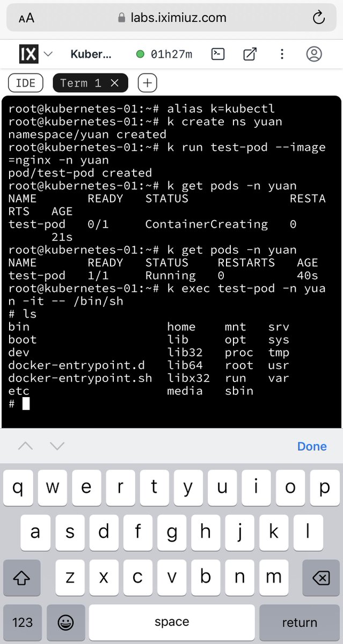Open Safari text size menu (AA)
The width and height of the screenshot is (343, 644).
pos(26,18)
